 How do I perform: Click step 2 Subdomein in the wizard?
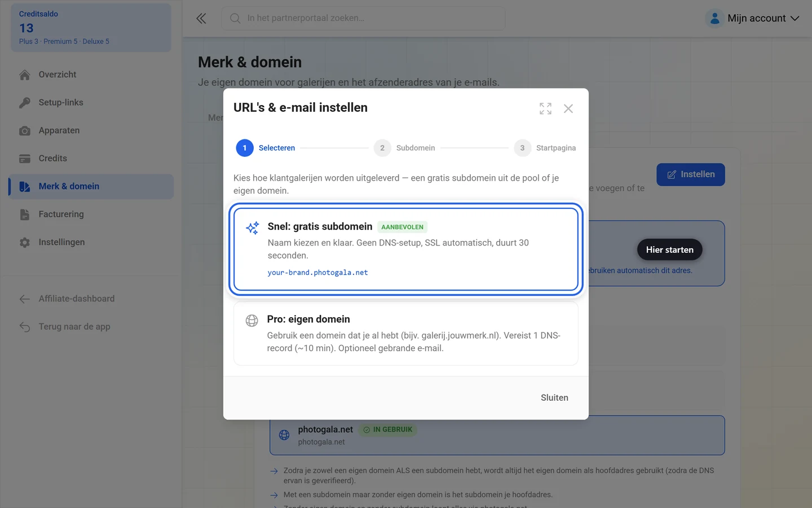click(x=404, y=148)
